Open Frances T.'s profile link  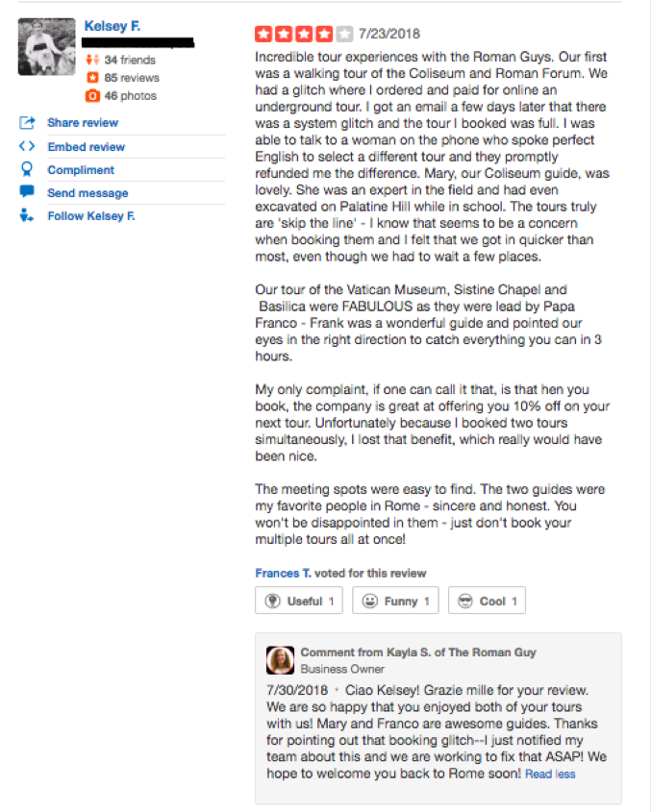283,573
